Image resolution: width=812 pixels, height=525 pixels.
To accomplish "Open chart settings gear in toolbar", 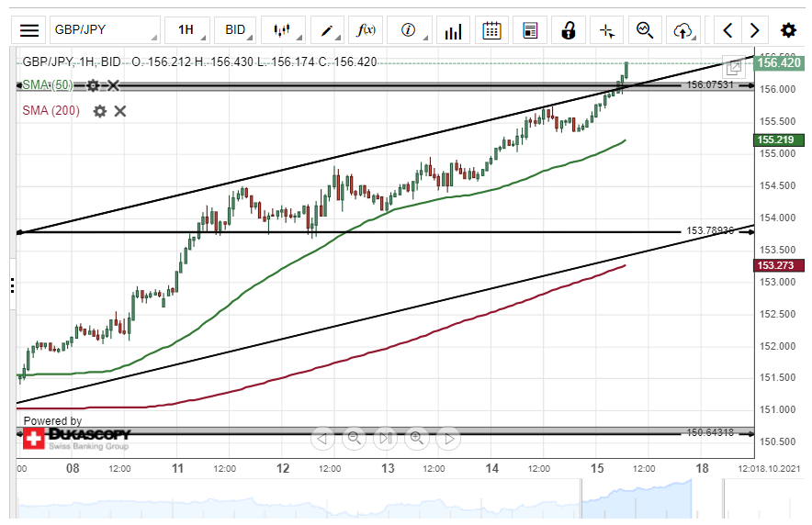I will tap(788, 30).
